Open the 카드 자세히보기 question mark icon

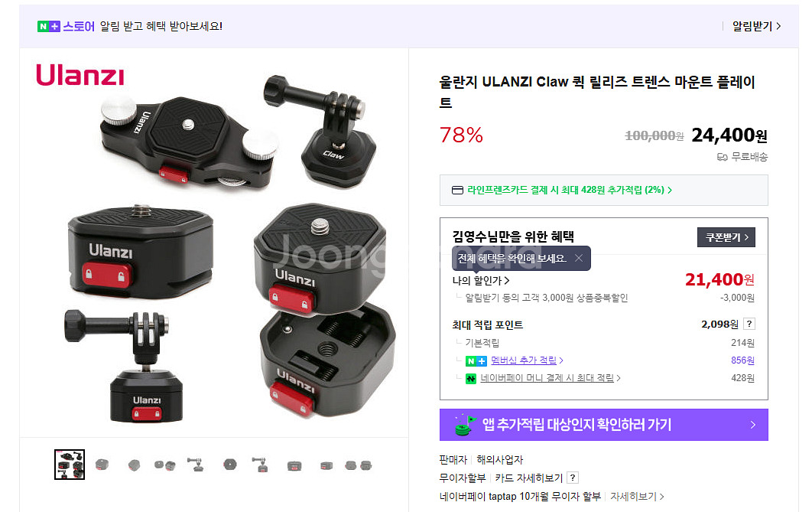coord(573,478)
